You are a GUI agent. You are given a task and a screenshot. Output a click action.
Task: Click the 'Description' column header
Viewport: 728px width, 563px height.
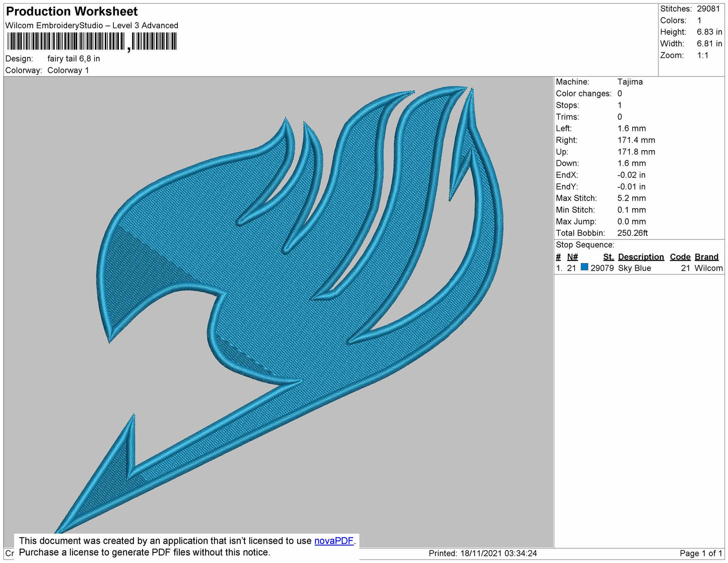click(641, 257)
